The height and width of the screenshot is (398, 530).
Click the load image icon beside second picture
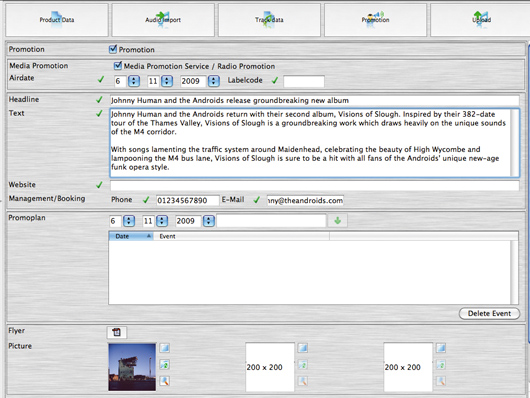pos(303,348)
